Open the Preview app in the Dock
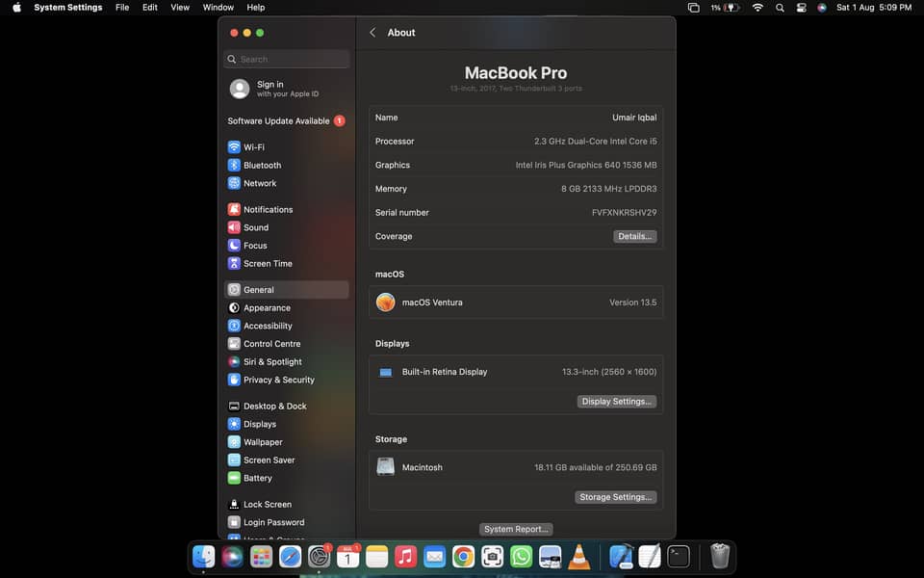The image size is (924, 578). pyautogui.click(x=550, y=556)
